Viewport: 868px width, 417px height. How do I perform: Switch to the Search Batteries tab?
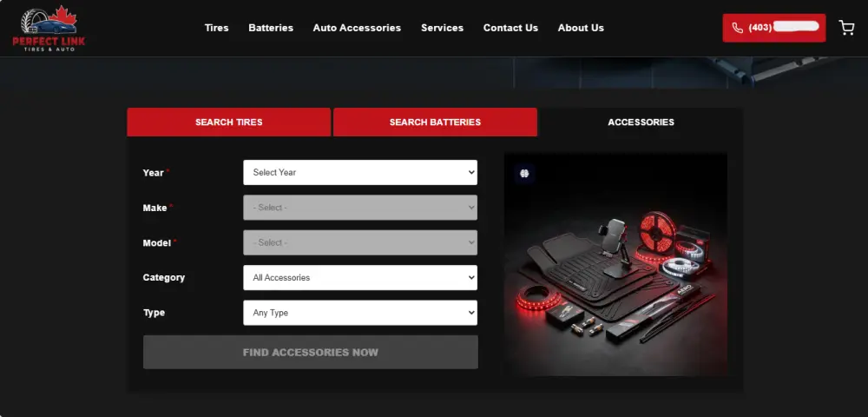pos(435,122)
